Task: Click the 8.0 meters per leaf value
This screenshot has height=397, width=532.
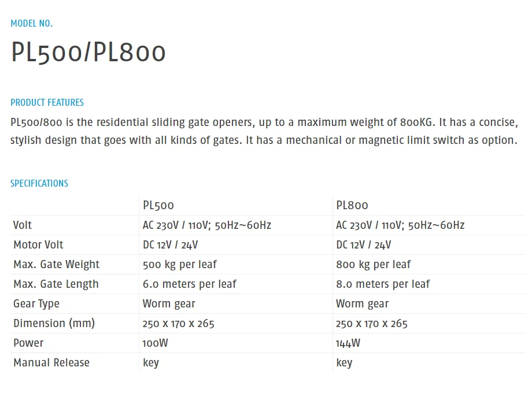Action: click(x=383, y=284)
